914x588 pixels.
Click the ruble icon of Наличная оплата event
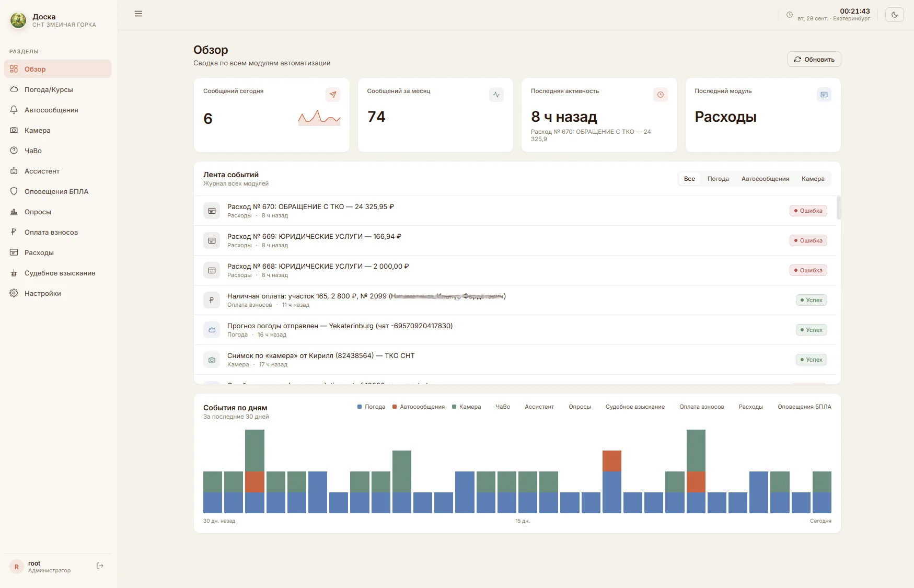(x=212, y=300)
